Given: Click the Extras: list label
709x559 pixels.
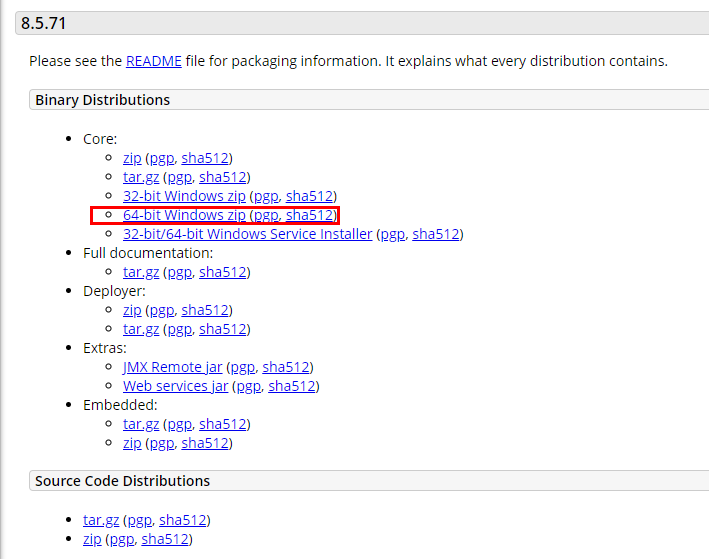Looking at the screenshot, I should (105, 348).
